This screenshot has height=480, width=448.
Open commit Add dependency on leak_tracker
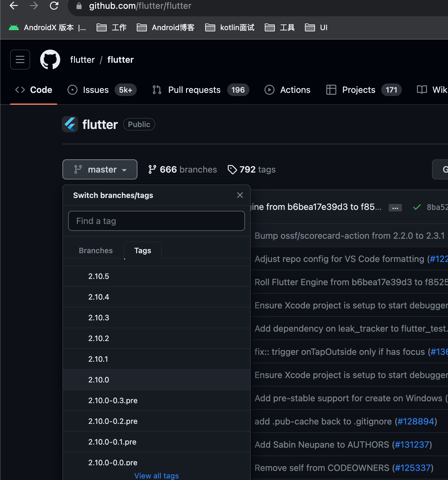[x=351, y=328]
